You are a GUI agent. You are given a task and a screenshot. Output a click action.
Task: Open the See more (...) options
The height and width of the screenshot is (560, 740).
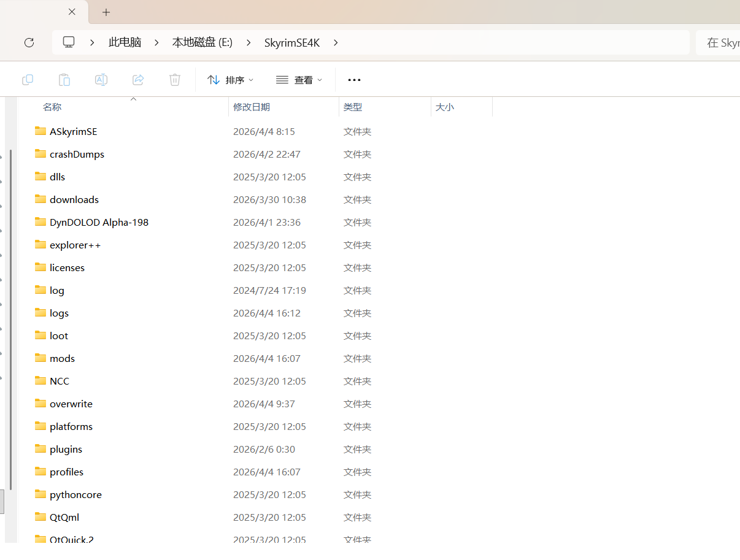[354, 80]
